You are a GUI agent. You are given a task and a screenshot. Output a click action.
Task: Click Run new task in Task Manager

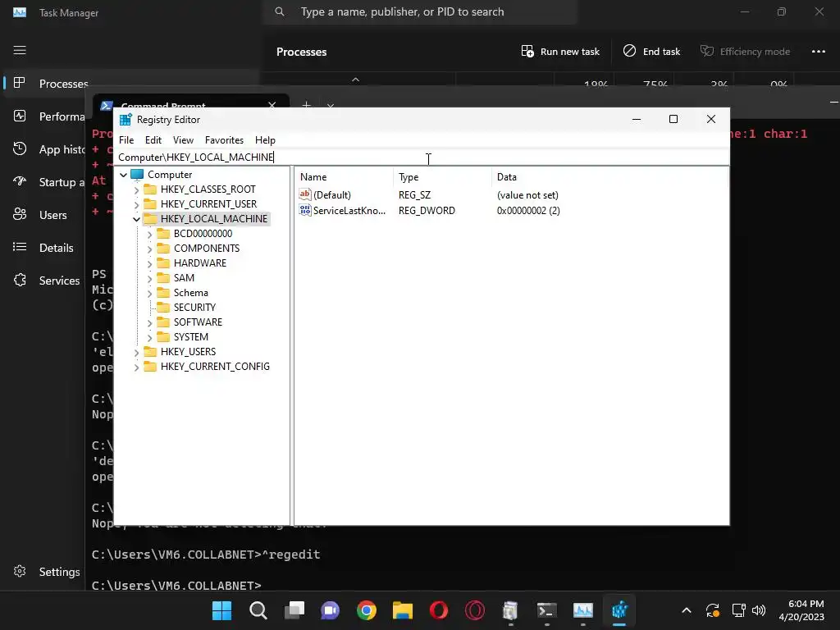560,52
